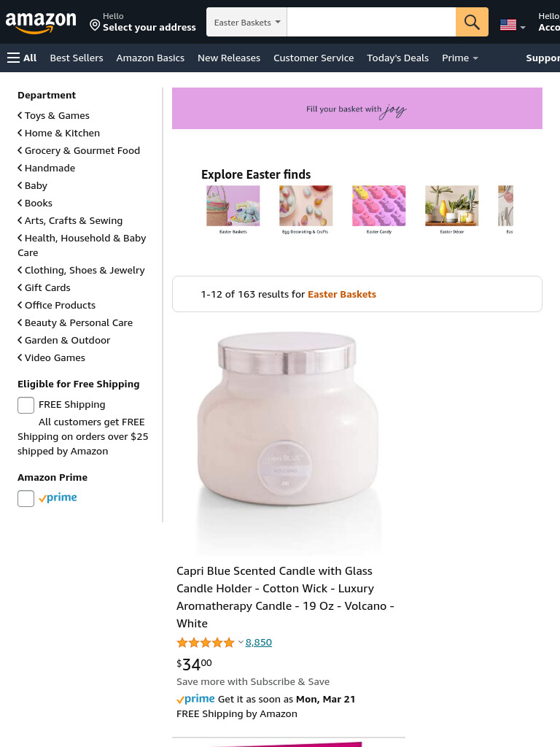
Task: Enable the FREE Shipping checkbox
Action: tap(26, 405)
